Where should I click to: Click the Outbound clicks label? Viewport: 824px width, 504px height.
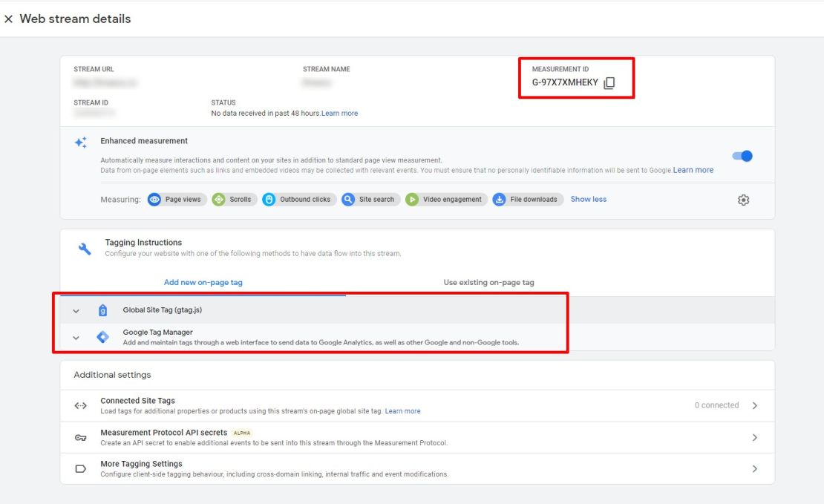click(x=305, y=200)
